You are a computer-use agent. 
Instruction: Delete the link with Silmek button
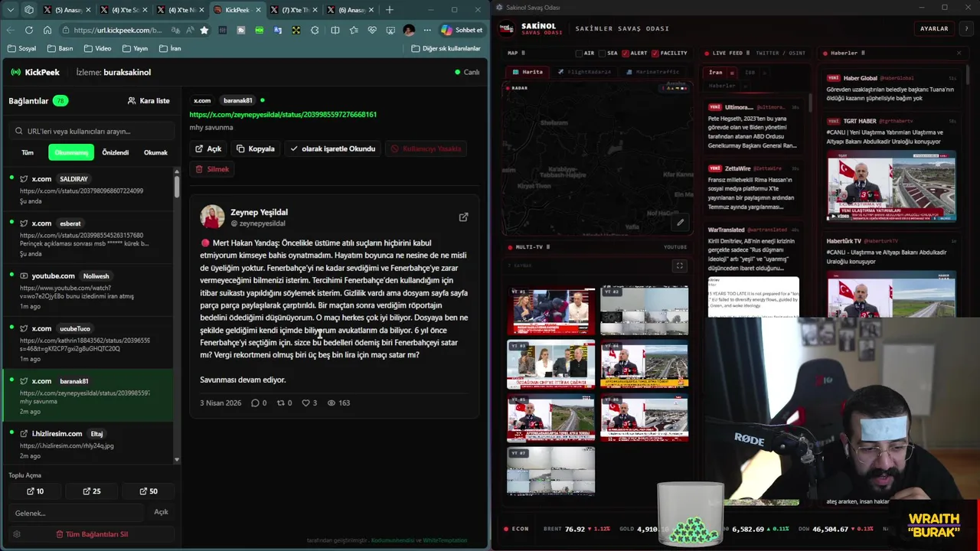click(x=212, y=169)
